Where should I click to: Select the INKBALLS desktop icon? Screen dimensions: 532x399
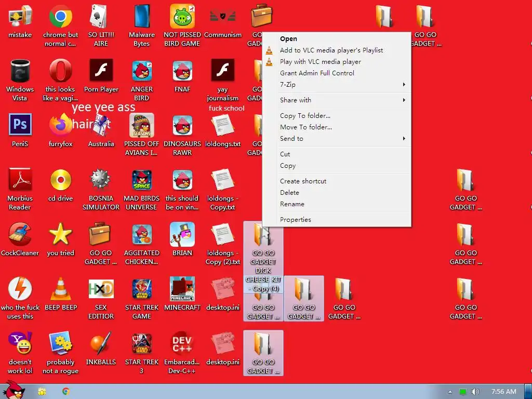101,349
